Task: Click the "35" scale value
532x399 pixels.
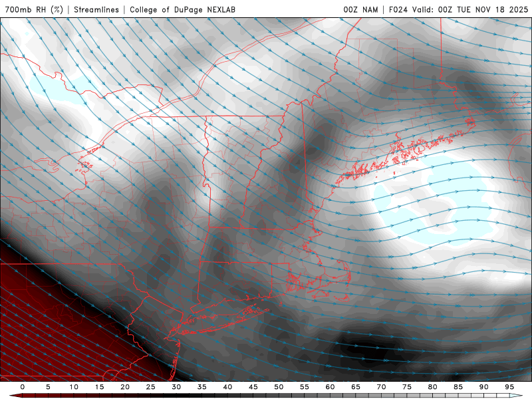Action: (202, 387)
